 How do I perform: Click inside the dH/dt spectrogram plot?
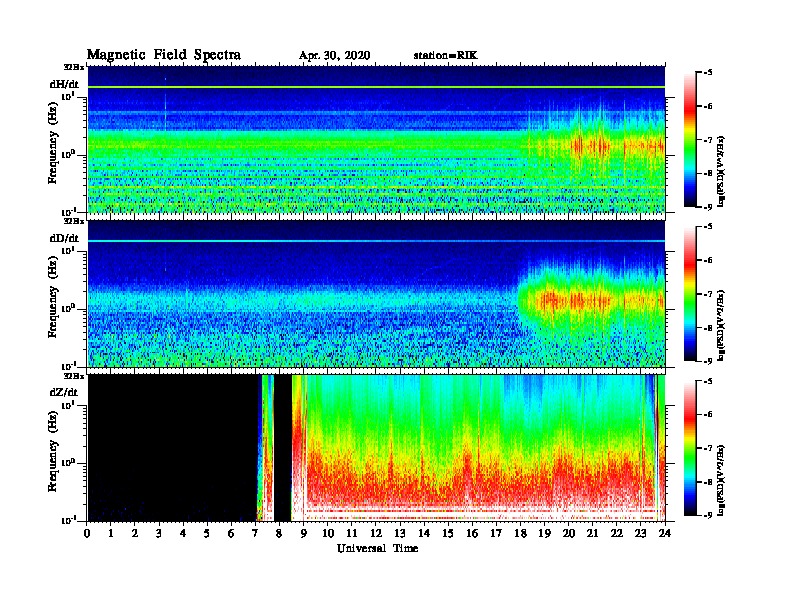coord(376,139)
